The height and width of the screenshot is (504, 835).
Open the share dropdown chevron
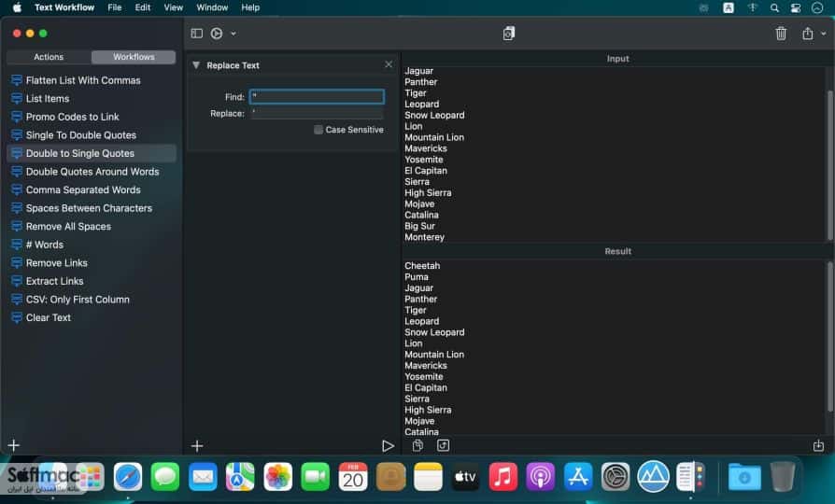click(823, 34)
